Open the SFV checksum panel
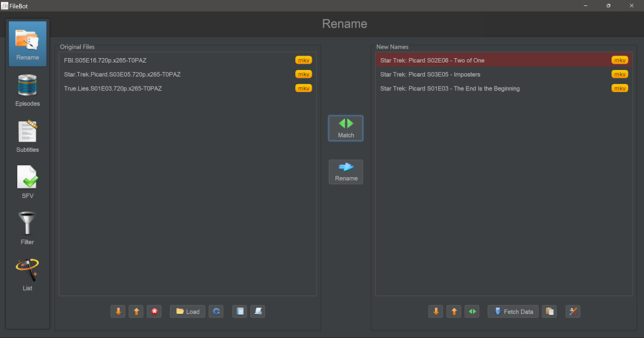Screen dimensions: 644x338 [x=28, y=182]
